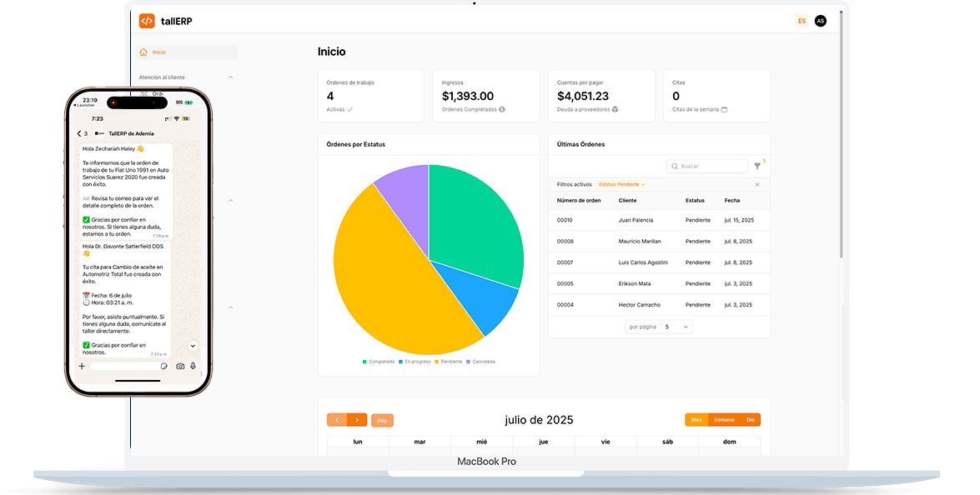Toggle the En progreso legend item
The width and height of the screenshot is (980, 495).
[415, 362]
